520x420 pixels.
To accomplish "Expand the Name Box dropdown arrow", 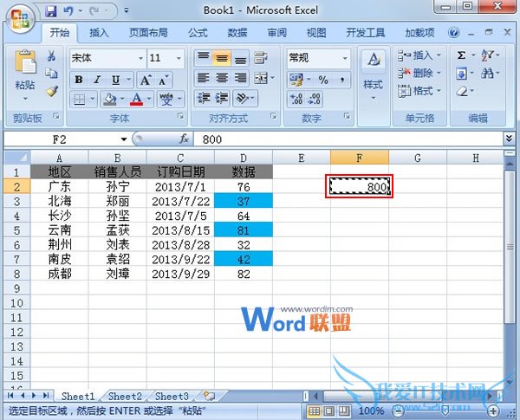I will coord(124,139).
